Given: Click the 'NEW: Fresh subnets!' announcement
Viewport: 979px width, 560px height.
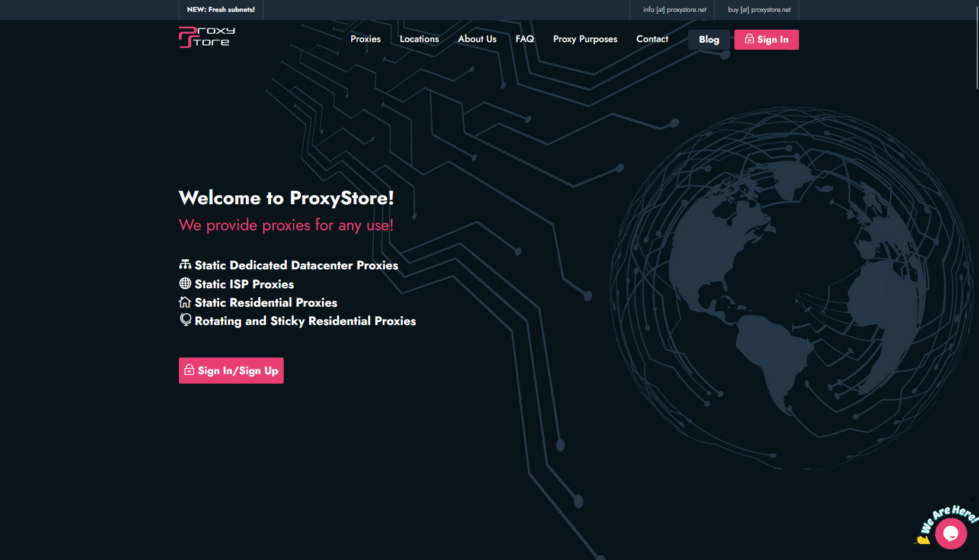Looking at the screenshot, I should [x=221, y=9].
